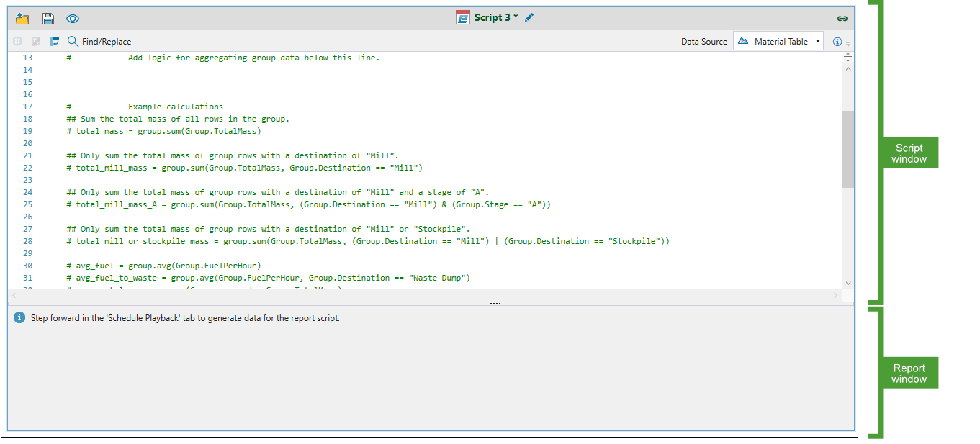Screen dimensions: 980x444
Task: Click the Find/Replace magnifier icon
Action: click(73, 42)
